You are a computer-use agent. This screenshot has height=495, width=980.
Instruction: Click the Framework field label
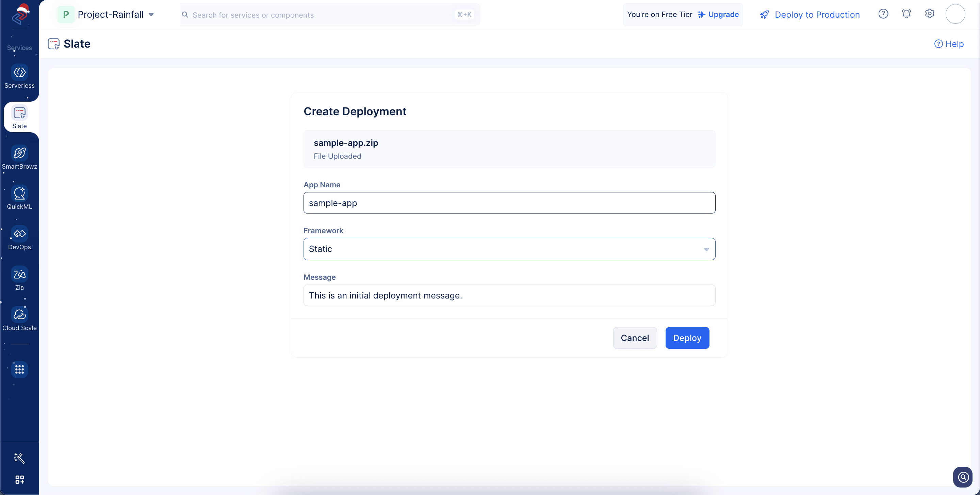pyautogui.click(x=323, y=231)
